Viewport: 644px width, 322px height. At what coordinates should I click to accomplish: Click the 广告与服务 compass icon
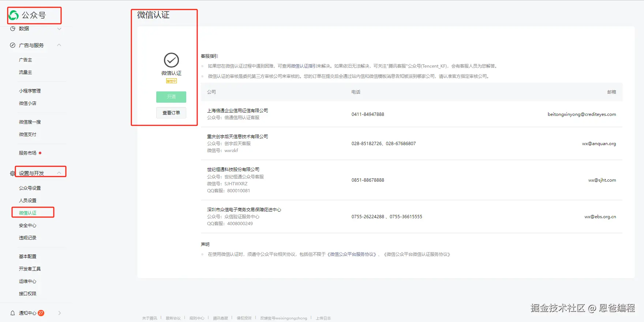(x=12, y=45)
